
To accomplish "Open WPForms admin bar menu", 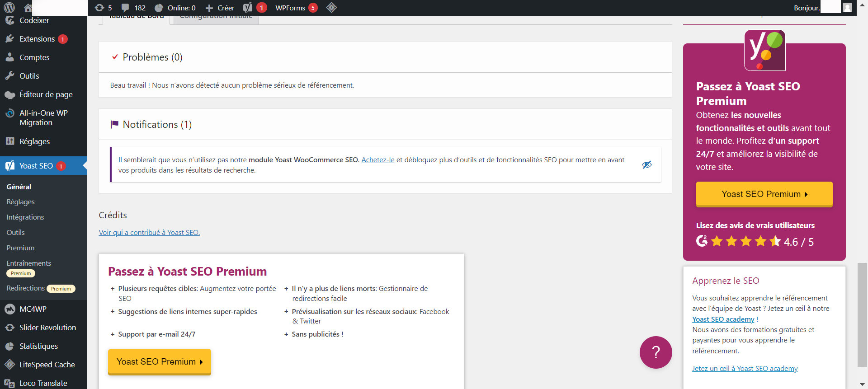I will (x=296, y=8).
